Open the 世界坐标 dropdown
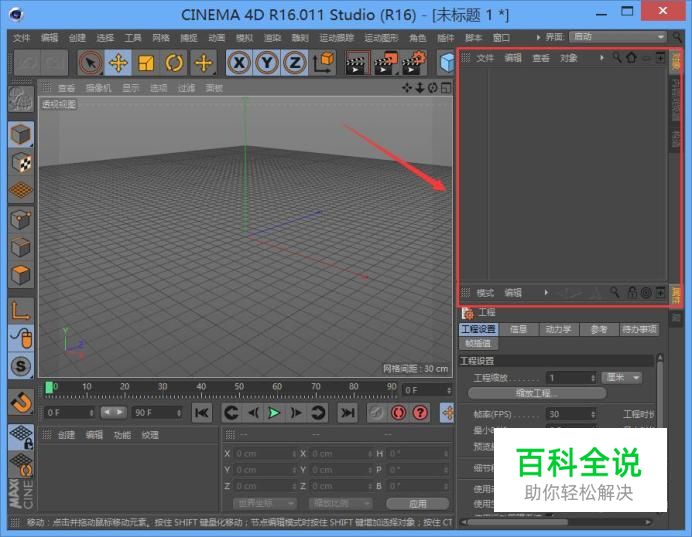 tap(265, 503)
